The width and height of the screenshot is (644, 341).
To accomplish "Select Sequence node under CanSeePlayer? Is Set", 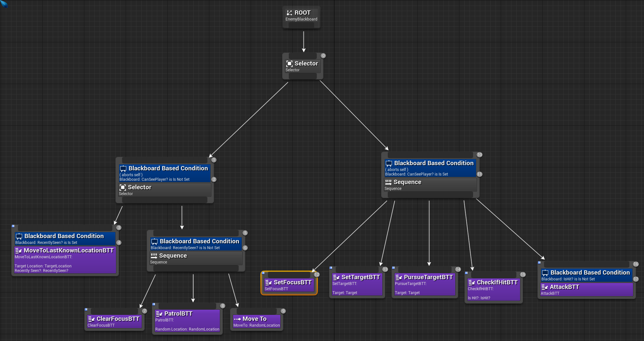I will point(430,185).
